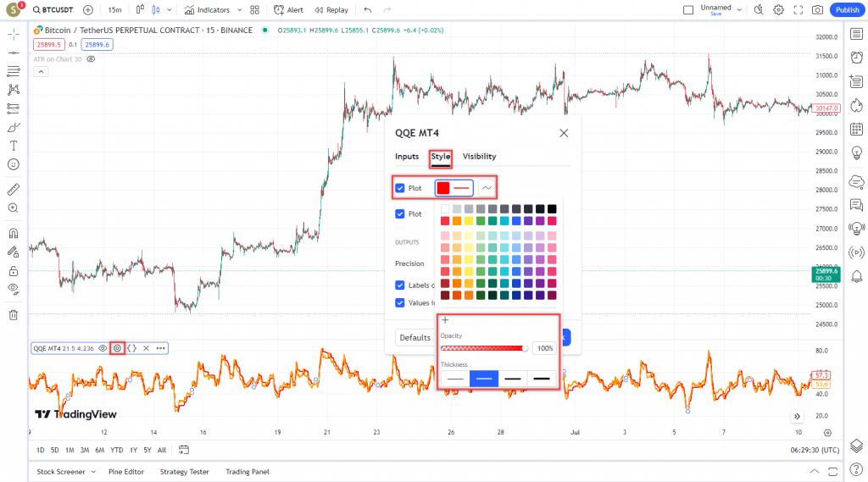Toggle stay in drawing mode

(14, 252)
